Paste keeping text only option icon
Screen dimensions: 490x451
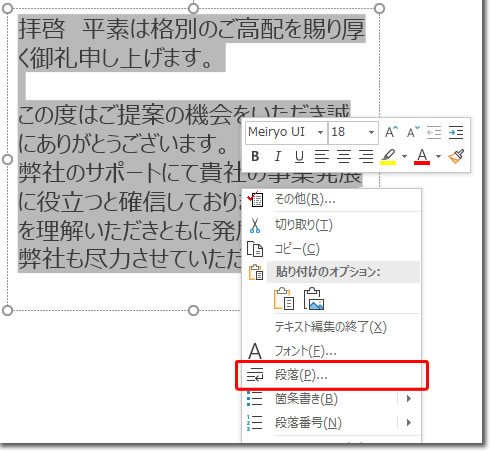coord(284,298)
